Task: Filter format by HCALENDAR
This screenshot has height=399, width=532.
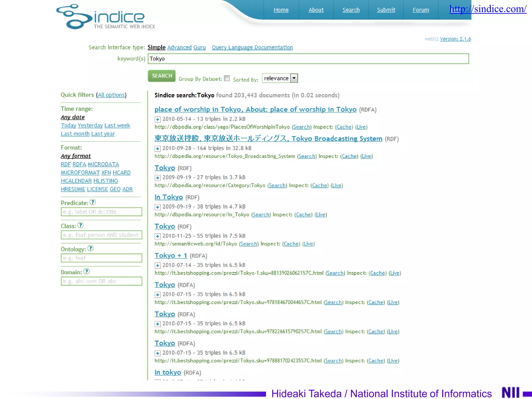Action: [76, 181]
